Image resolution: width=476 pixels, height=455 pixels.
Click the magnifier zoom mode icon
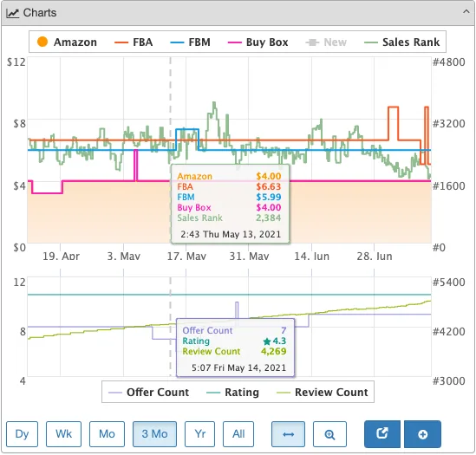tap(329, 434)
